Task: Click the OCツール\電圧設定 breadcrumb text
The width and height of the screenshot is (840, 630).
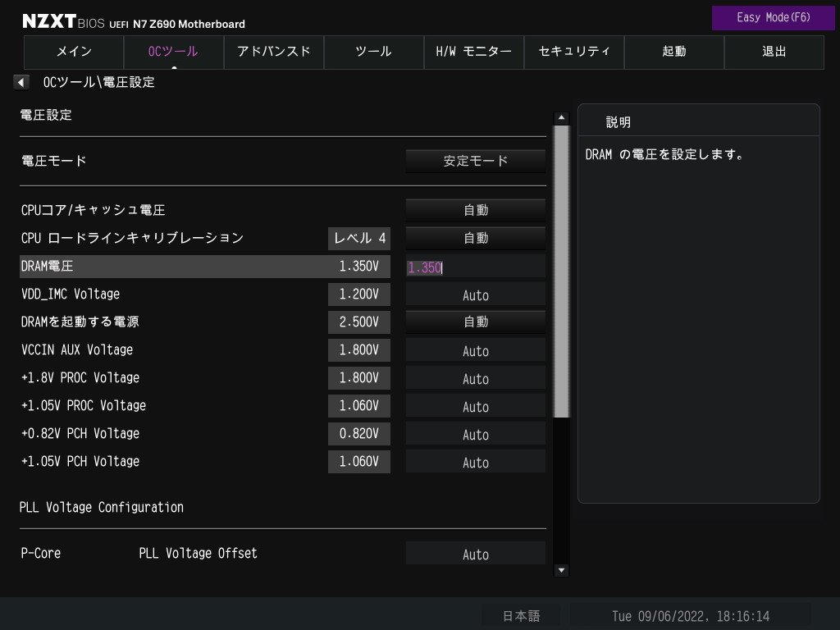Action: click(x=99, y=83)
